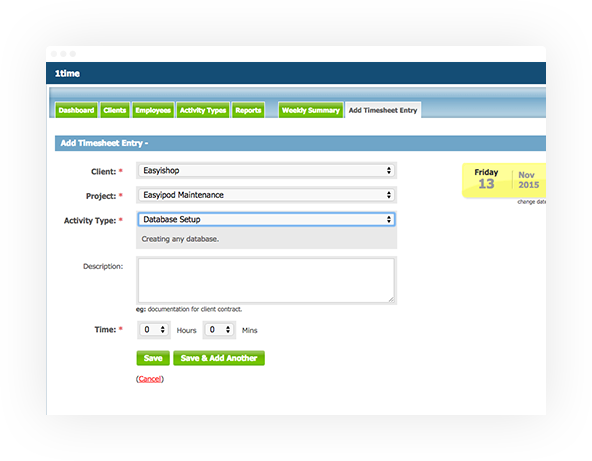592x461 pixels.
Task: Open the Mins selector
Action: 219,330
